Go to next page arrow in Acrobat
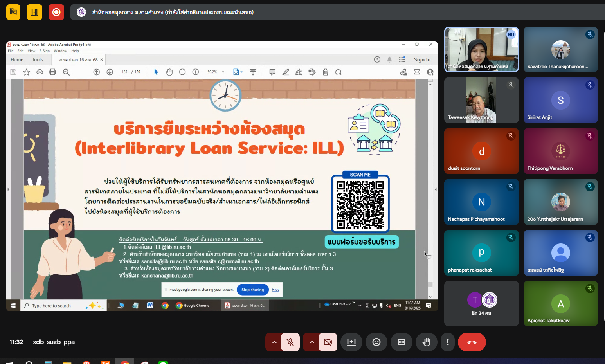605x364 pixels. 110,72
